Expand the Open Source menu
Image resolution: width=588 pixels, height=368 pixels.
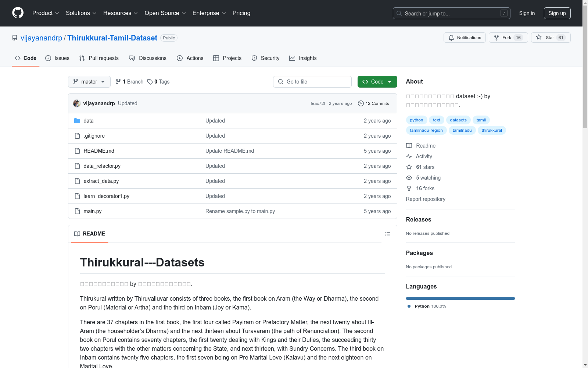pos(165,13)
